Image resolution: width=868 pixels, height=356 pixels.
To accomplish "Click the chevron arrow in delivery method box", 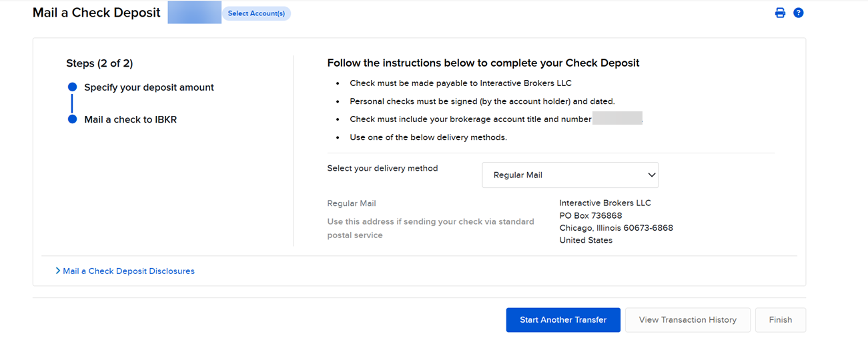I will (x=651, y=175).
